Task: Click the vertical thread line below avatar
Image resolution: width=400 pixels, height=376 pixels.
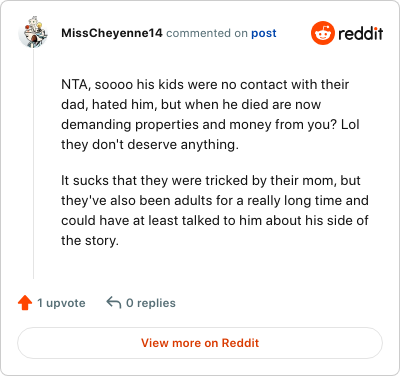Action: point(33,163)
